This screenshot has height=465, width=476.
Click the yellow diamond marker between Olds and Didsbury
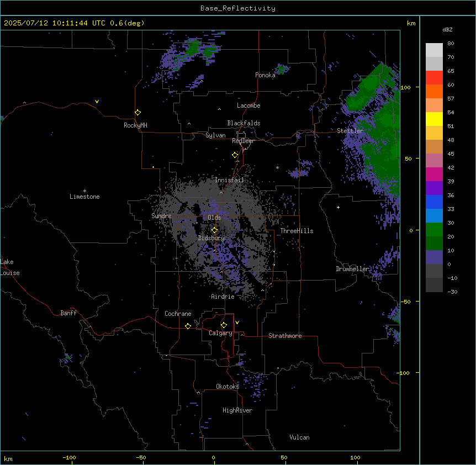coord(215,230)
